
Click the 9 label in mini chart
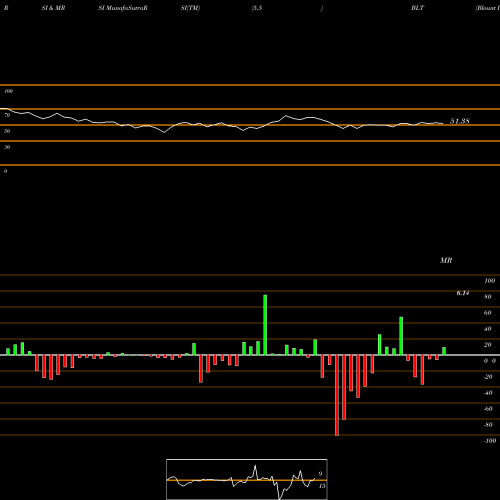320,474
